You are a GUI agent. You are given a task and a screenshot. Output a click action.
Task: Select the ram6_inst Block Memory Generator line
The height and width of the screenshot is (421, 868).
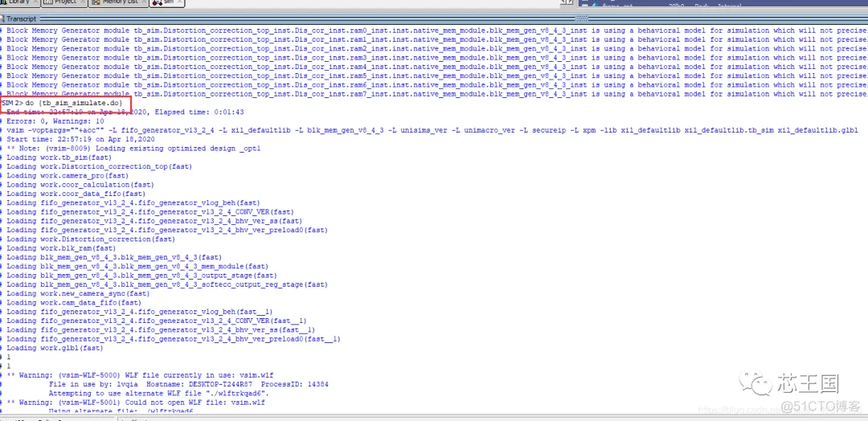[x=434, y=85]
